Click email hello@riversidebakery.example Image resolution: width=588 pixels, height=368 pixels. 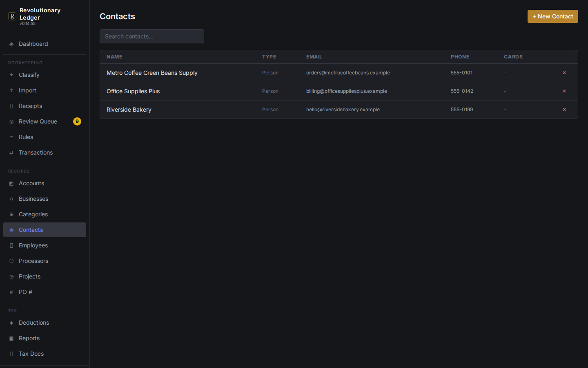point(343,110)
